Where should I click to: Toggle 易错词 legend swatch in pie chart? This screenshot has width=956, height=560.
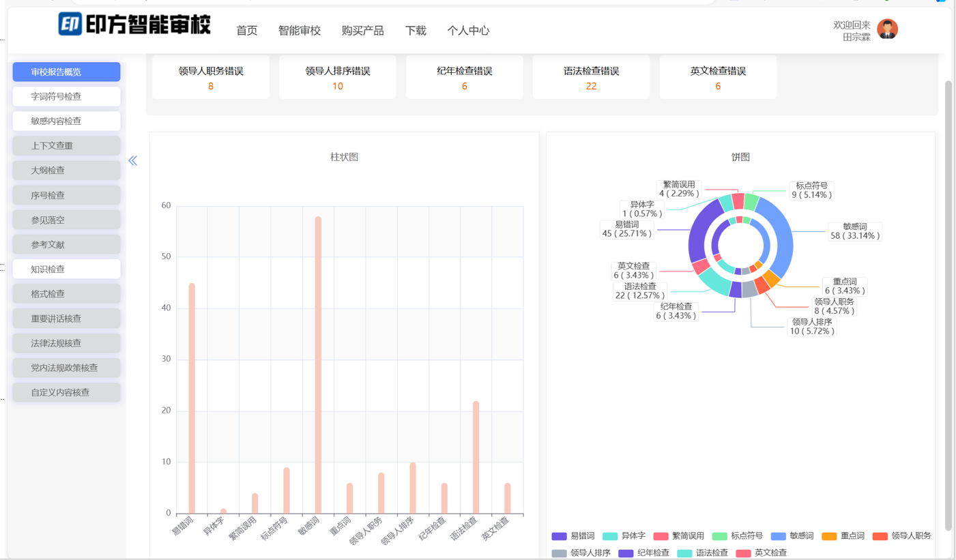(x=560, y=536)
